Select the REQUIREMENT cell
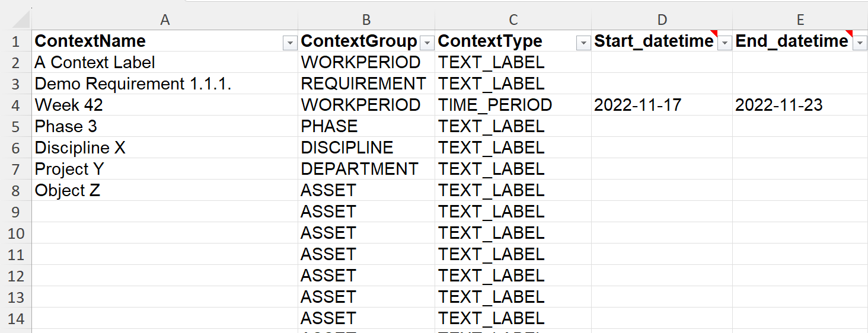The height and width of the screenshot is (333, 868). (x=363, y=84)
